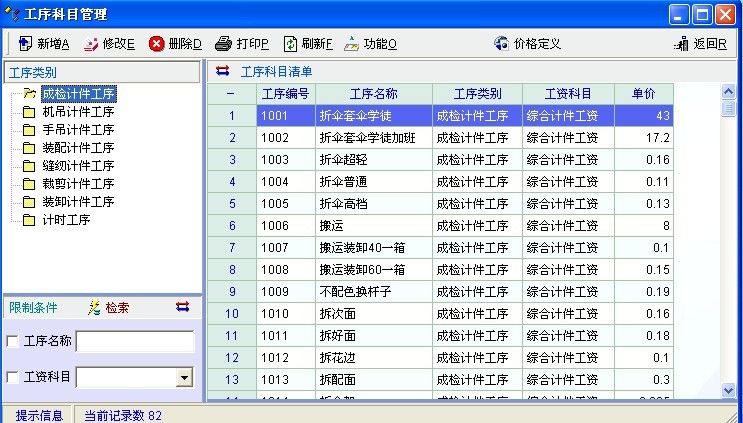Select 机吊计件工序 in category tree
Image resolution: width=743 pixels, height=423 pixels.
pyautogui.click(x=78, y=112)
